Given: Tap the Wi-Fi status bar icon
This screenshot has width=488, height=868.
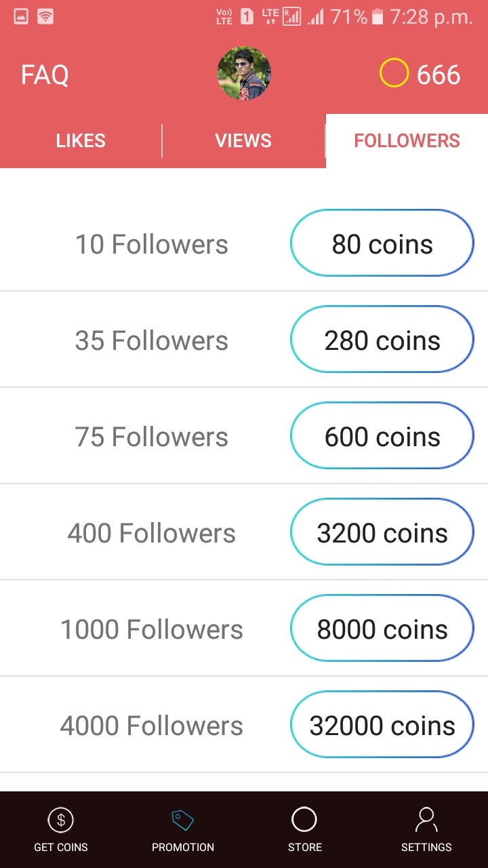Looking at the screenshot, I should [45, 17].
